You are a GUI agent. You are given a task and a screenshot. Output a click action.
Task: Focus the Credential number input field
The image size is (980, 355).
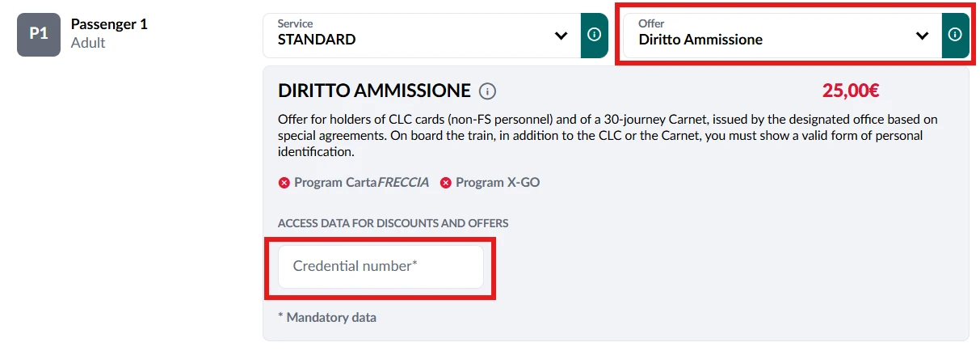point(381,266)
